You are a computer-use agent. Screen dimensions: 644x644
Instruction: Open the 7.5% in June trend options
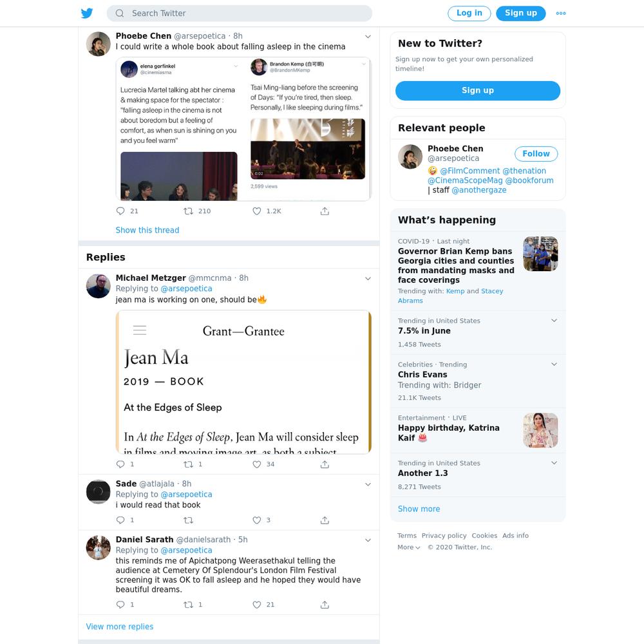point(554,320)
